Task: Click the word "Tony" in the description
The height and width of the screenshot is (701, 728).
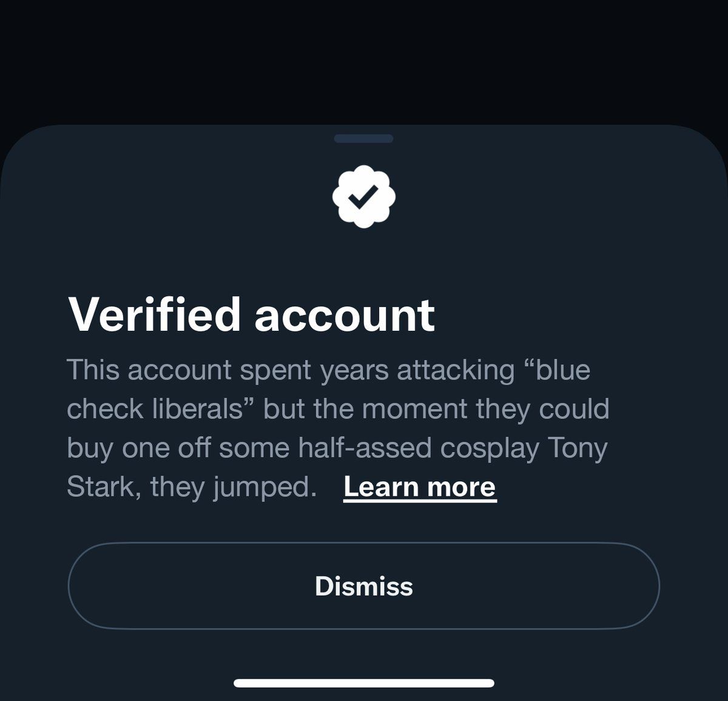Action: pos(578,448)
